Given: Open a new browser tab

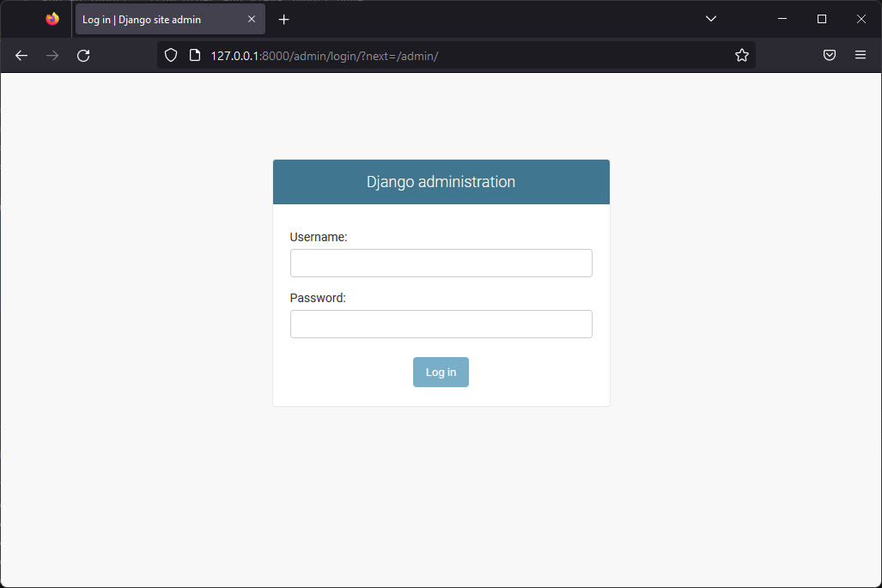Looking at the screenshot, I should click(284, 18).
